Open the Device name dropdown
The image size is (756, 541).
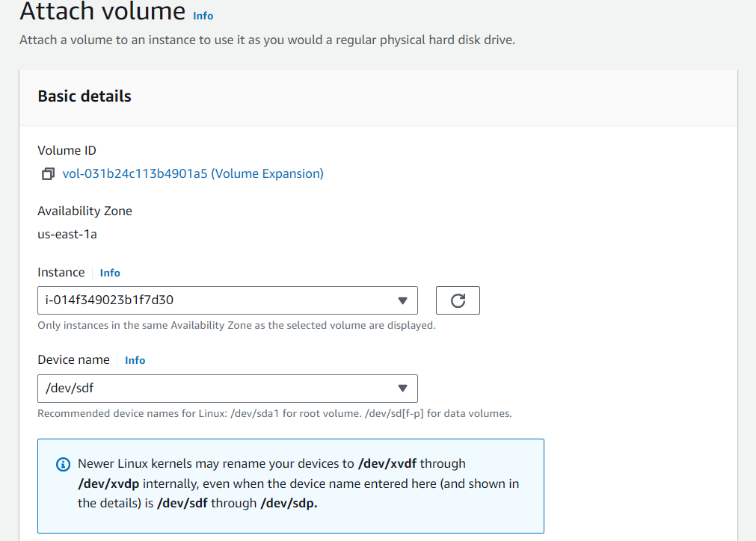coord(227,389)
